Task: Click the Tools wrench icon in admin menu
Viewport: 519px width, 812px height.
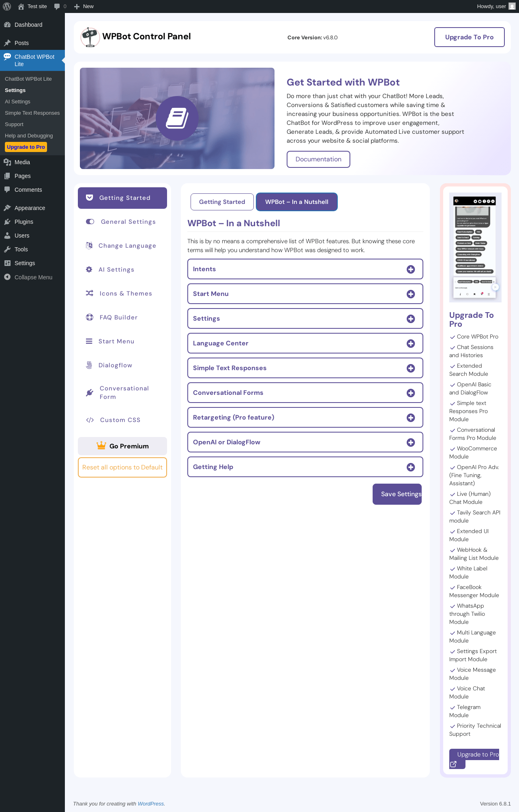Action: point(7,249)
